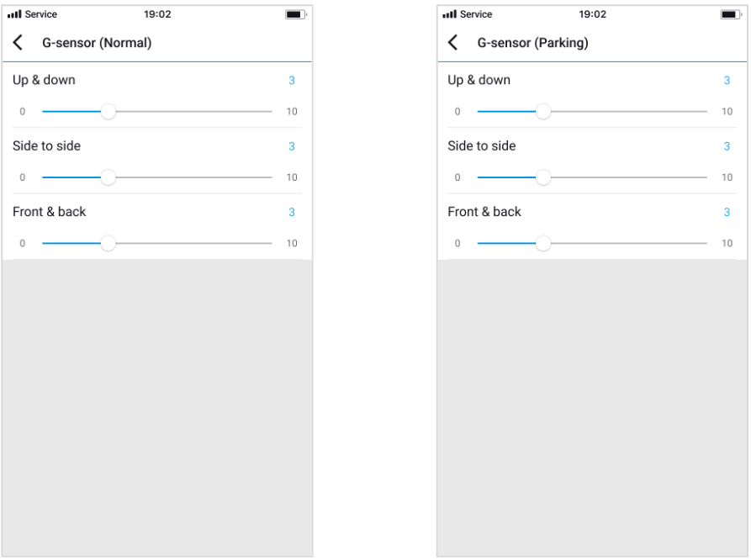Click Up & down slider knob in Normal
Screen dimensions: 751x560
(108, 112)
